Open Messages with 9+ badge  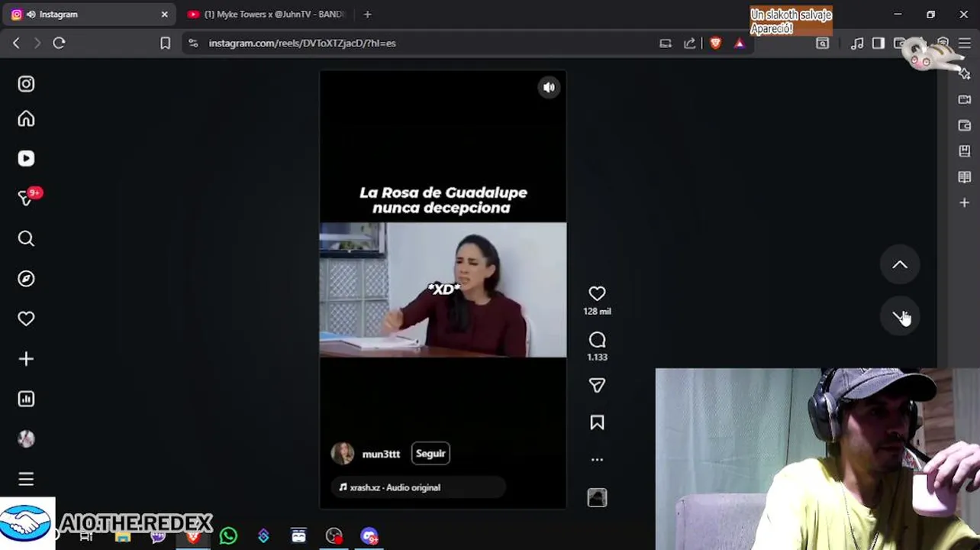tap(26, 198)
